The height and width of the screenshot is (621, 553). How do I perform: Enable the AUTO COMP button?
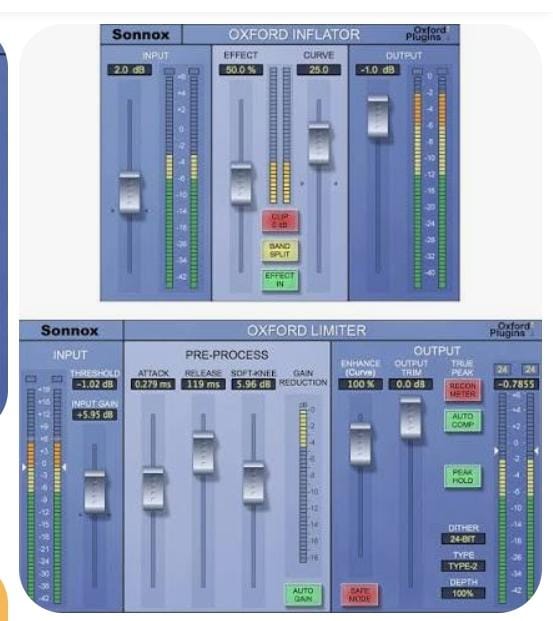coord(462,420)
